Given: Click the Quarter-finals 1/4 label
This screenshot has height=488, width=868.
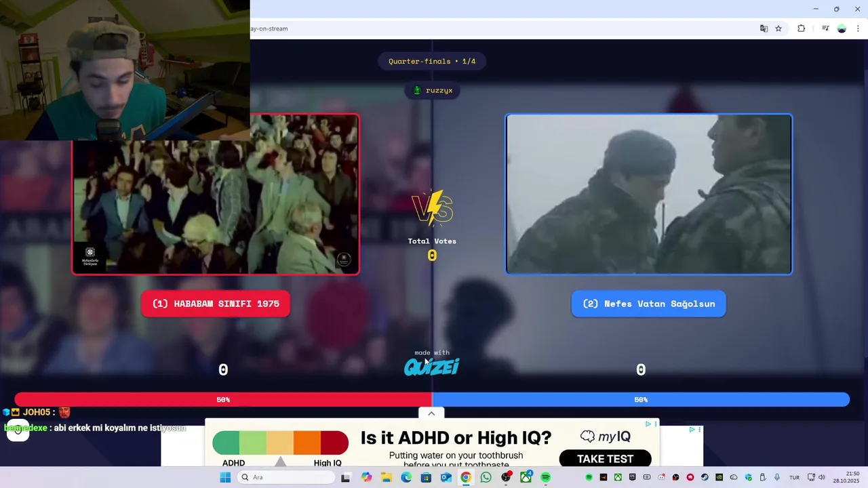Looking at the screenshot, I should 432,61.
